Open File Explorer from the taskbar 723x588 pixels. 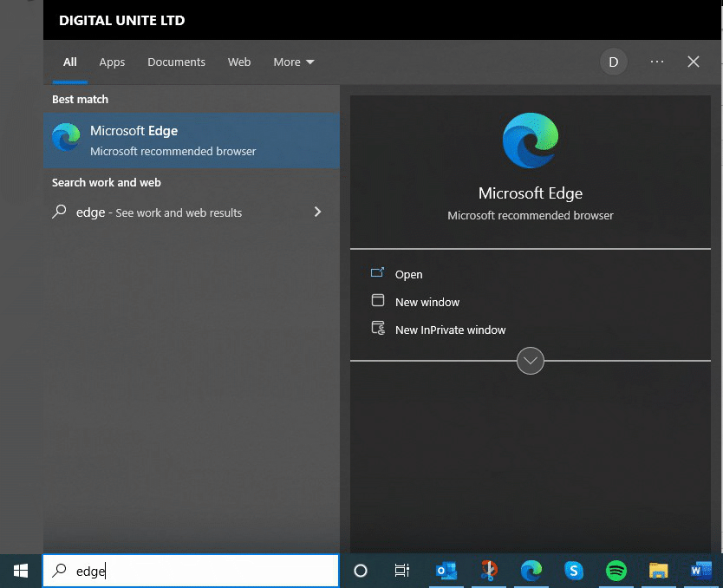tap(659, 571)
